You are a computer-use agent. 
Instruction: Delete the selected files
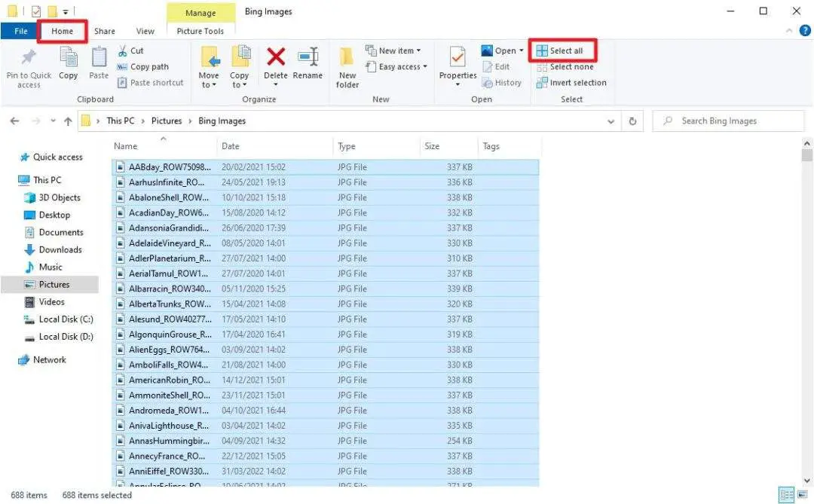(x=276, y=66)
